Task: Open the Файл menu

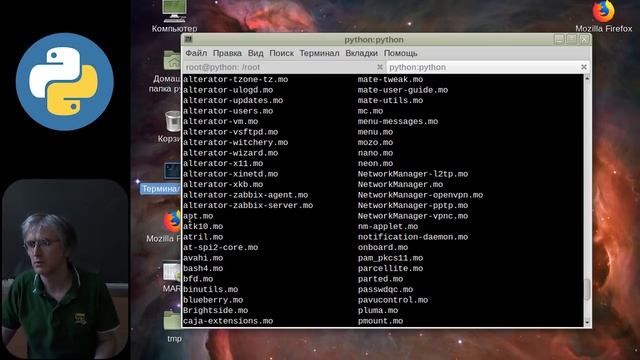Action: click(196, 53)
